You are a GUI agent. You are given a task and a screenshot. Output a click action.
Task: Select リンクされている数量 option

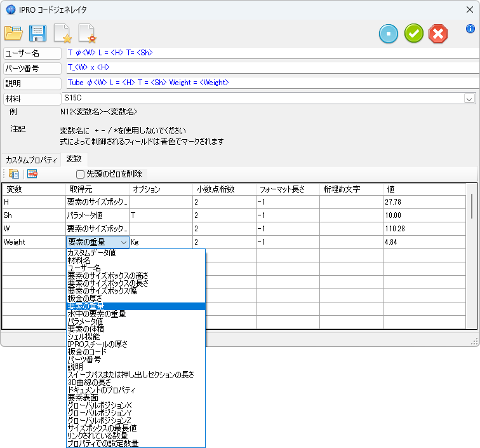coord(136,436)
